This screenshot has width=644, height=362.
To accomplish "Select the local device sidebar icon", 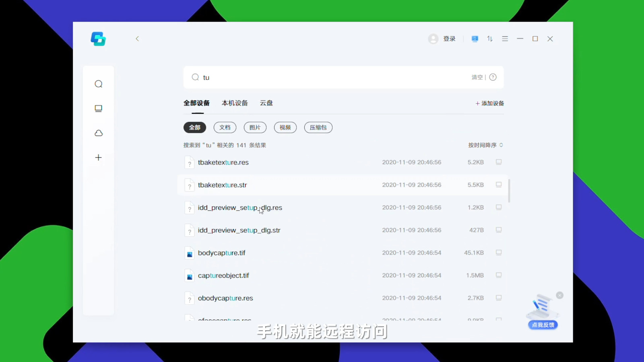I will (x=99, y=109).
